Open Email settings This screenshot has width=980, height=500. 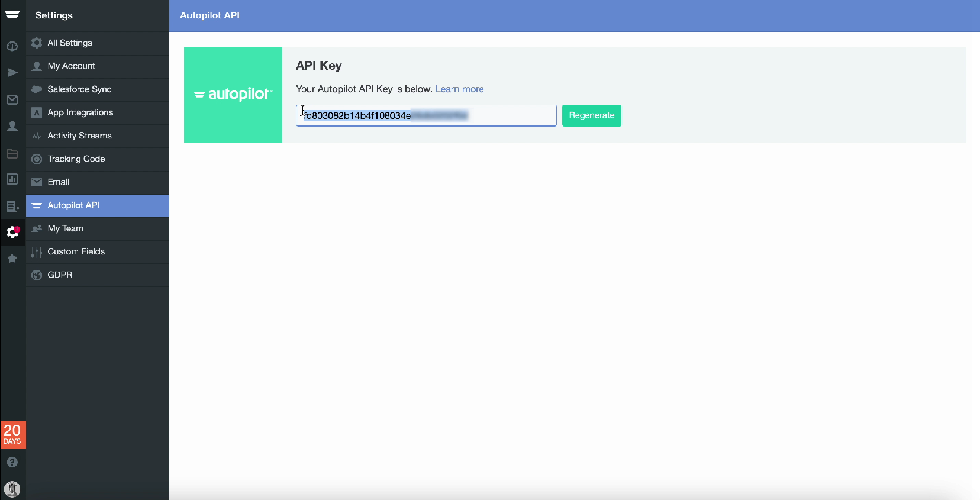click(x=98, y=182)
